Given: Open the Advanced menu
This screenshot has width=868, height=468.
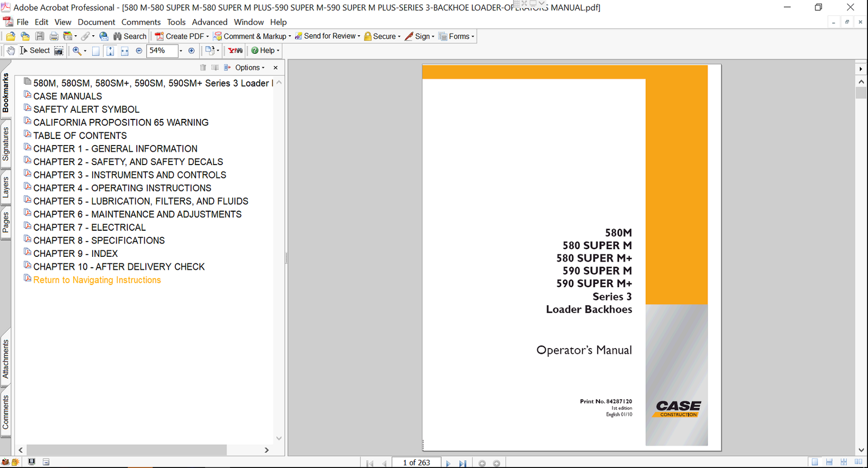Looking at the screenshot, I should click(209, 22).
